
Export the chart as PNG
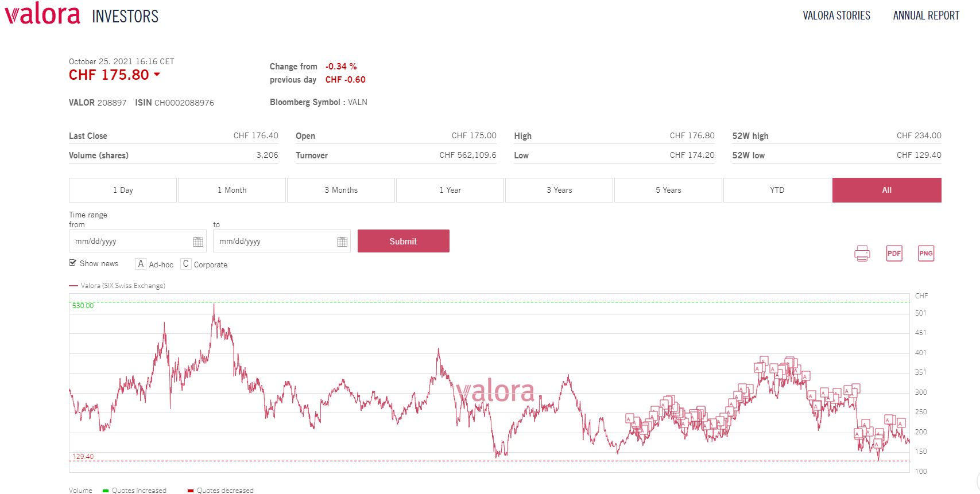[x=926, y=253]
